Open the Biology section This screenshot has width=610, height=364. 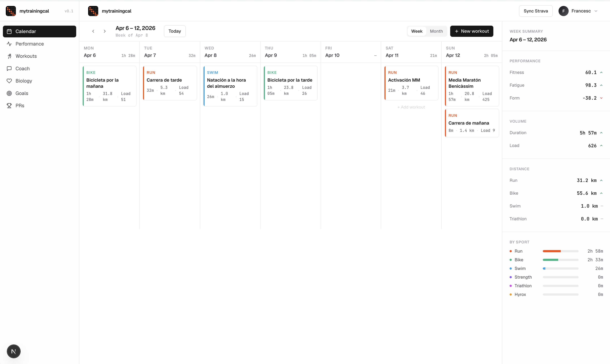tap(40, 81)
